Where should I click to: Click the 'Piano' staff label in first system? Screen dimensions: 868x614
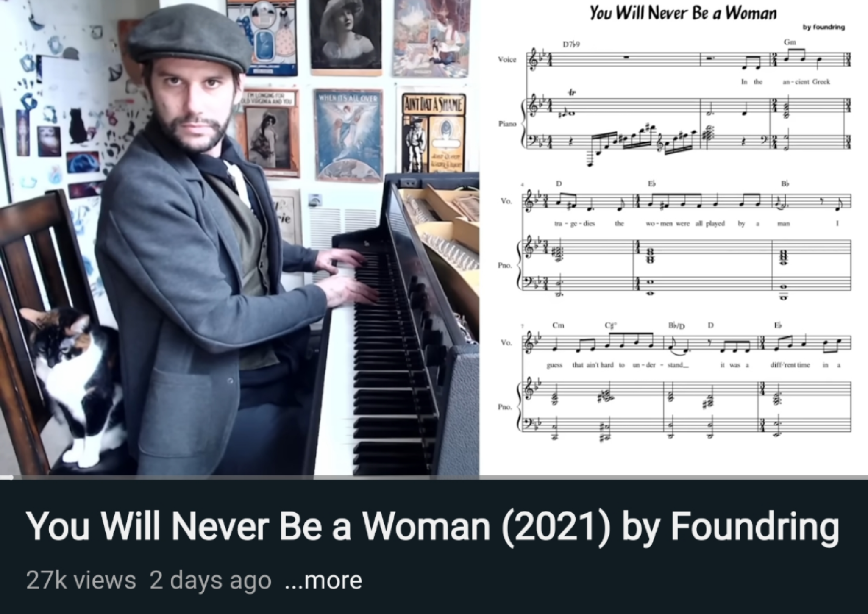(x=507, y=124)
